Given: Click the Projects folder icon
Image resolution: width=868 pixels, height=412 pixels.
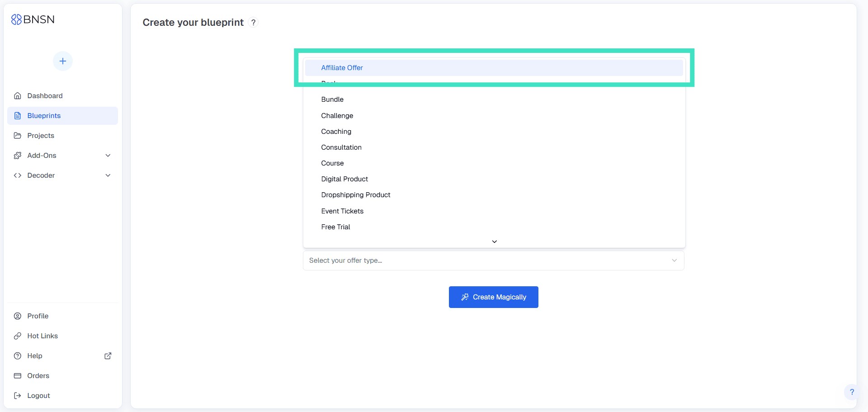Looking at the screenshot, I should pyautogui.click(x=18, y=136).
